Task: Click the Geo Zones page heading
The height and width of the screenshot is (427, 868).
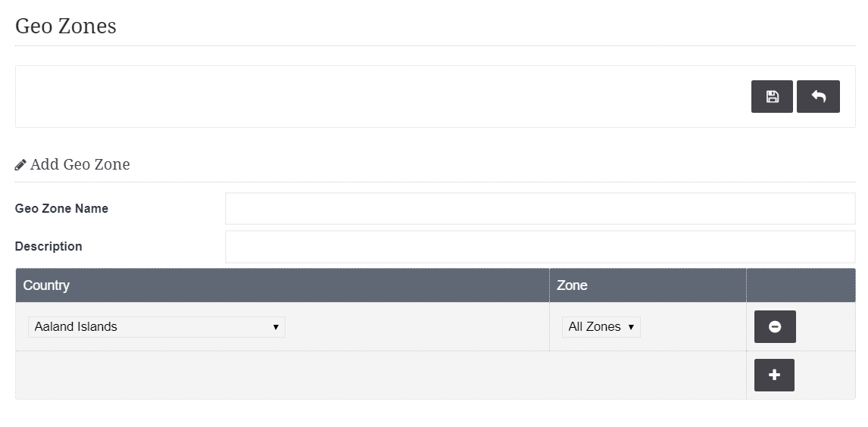Action: (x=66, y=26)
